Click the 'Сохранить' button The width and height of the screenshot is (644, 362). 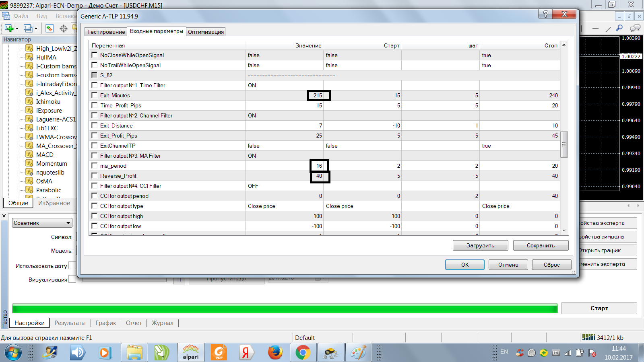pos(541,245)
